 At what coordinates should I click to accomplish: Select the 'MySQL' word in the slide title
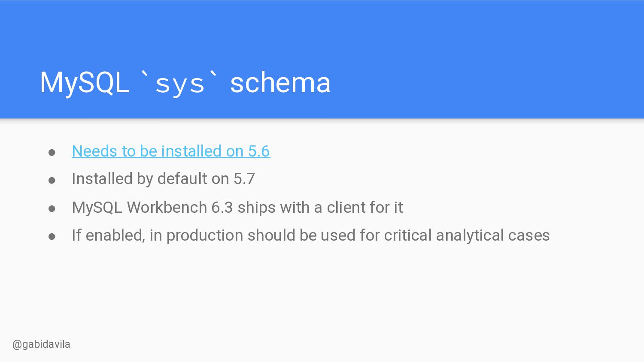coord(85,82)
